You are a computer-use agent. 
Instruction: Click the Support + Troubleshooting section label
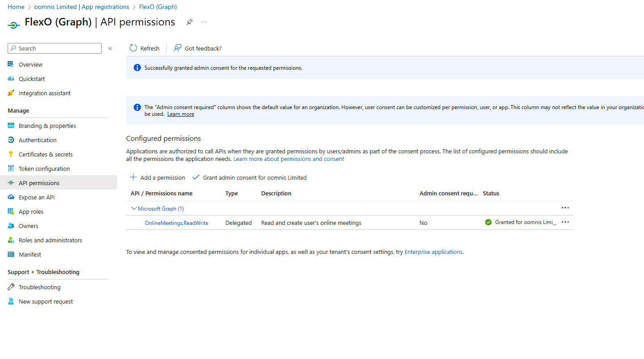[43, 272]
